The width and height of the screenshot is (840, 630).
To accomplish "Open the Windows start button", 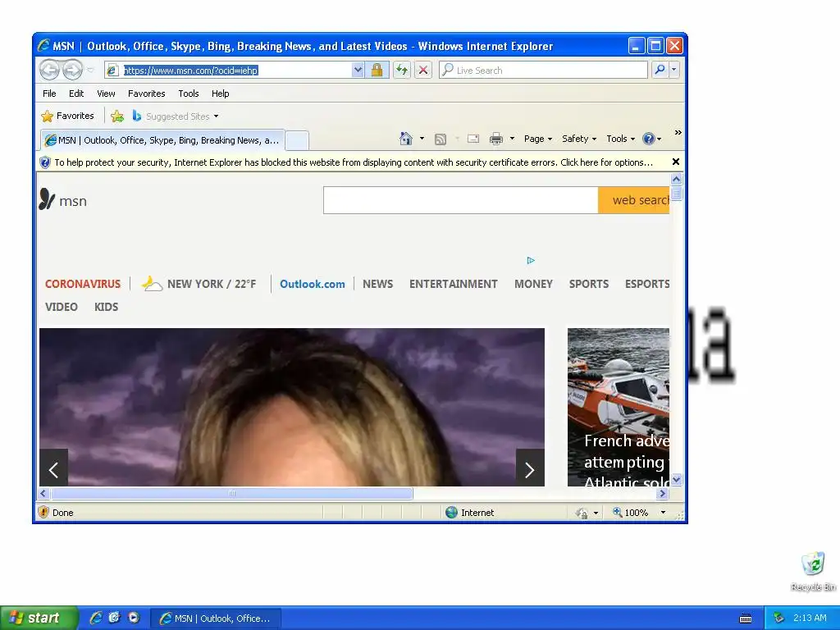I will click(38, 618).
